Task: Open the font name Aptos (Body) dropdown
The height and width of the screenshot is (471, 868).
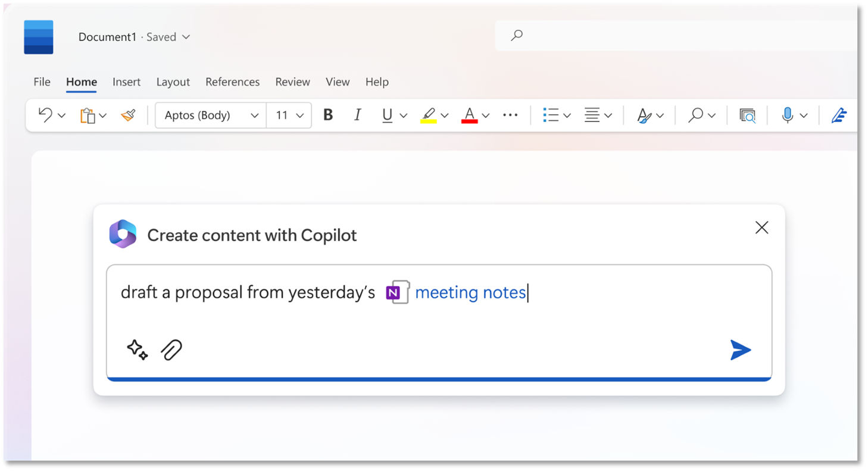Action: [x=211, y=116]
